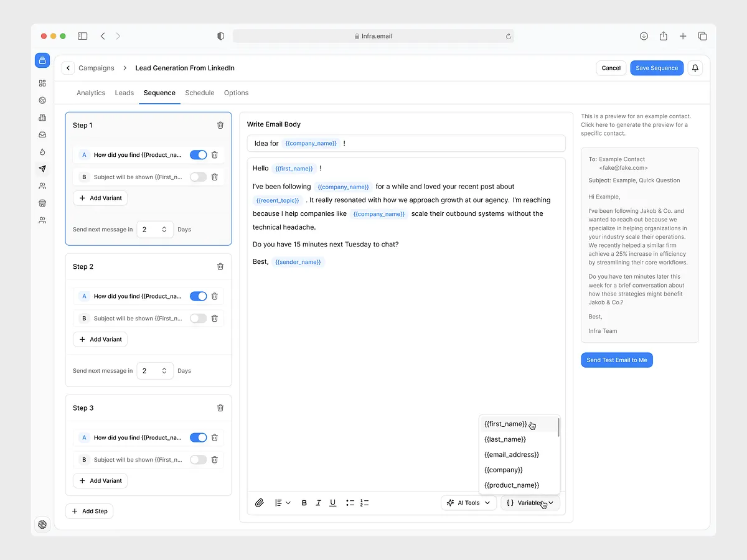Turn off variant A toggle in Step 3
The image size is (747, 560).
tap(198, 437)
